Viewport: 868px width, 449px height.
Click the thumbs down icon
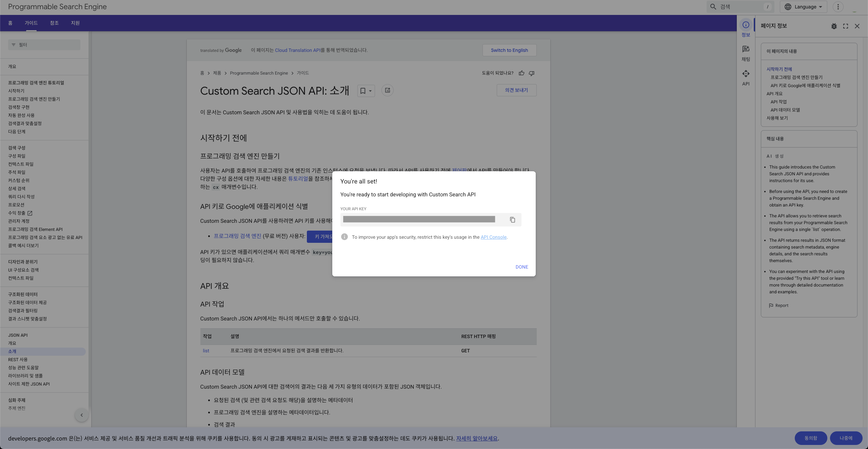pyautogui.click(x=532, y=73)
